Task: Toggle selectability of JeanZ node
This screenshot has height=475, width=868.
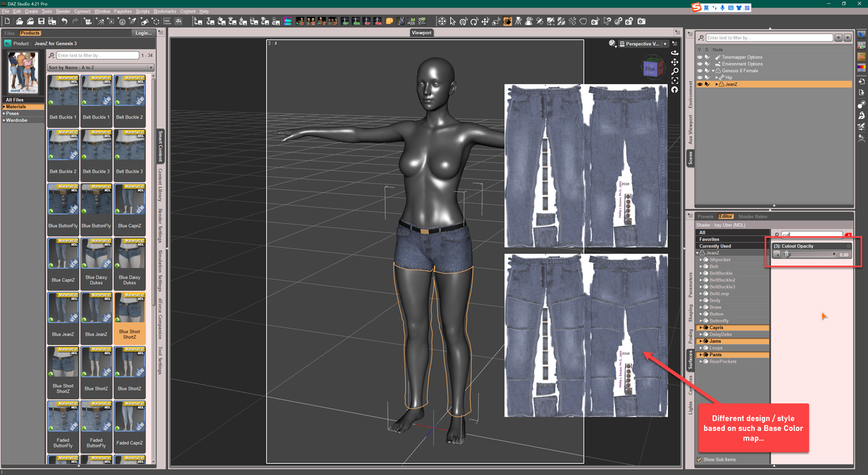Action: pos(707,84)
